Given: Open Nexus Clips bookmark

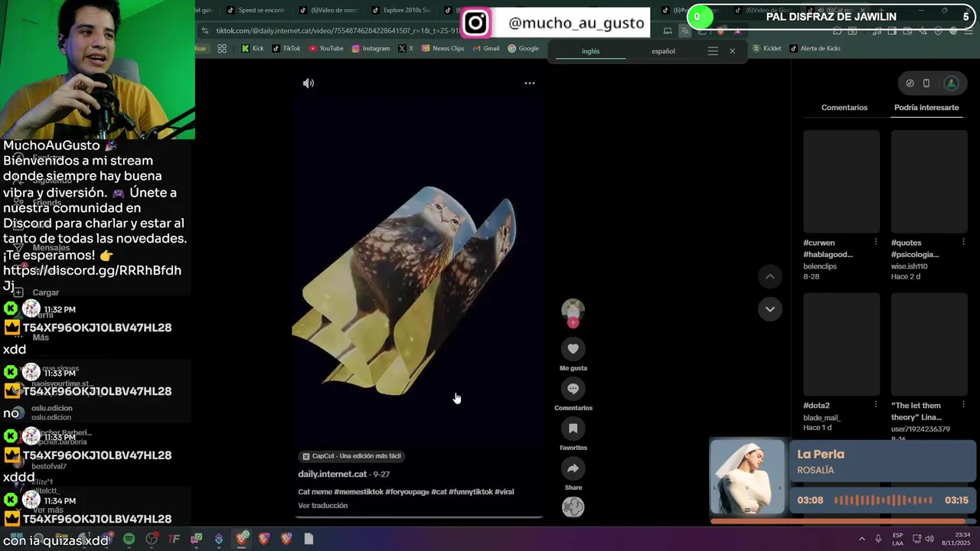Looking at the screenshot, I should (x=443, y=48).
